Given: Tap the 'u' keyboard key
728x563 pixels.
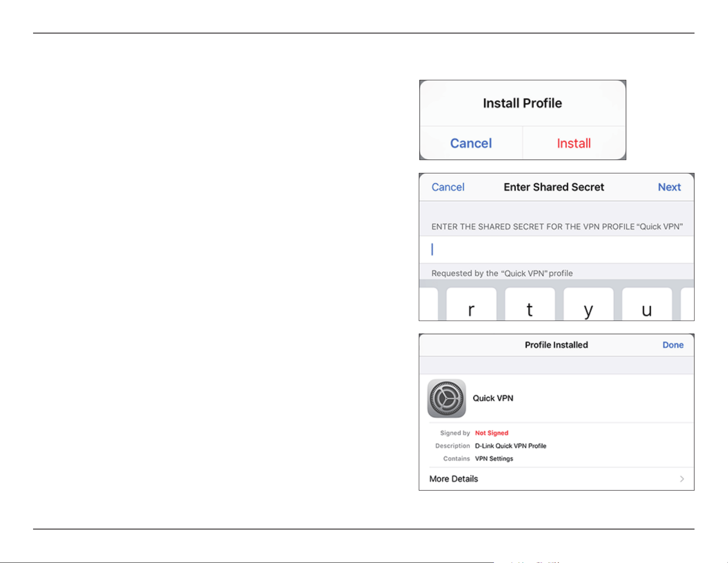Looking at the screenshot, I should click(x=647, y=304).
